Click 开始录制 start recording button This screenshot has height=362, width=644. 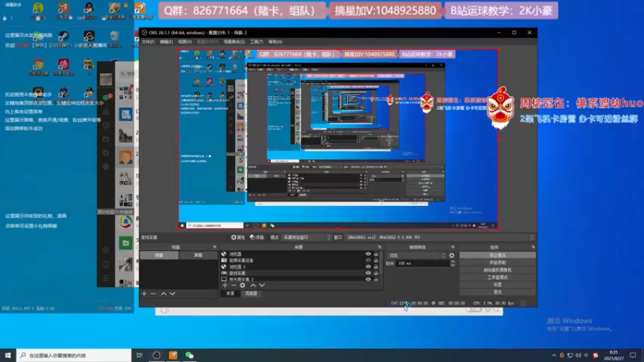pos(497,263)
